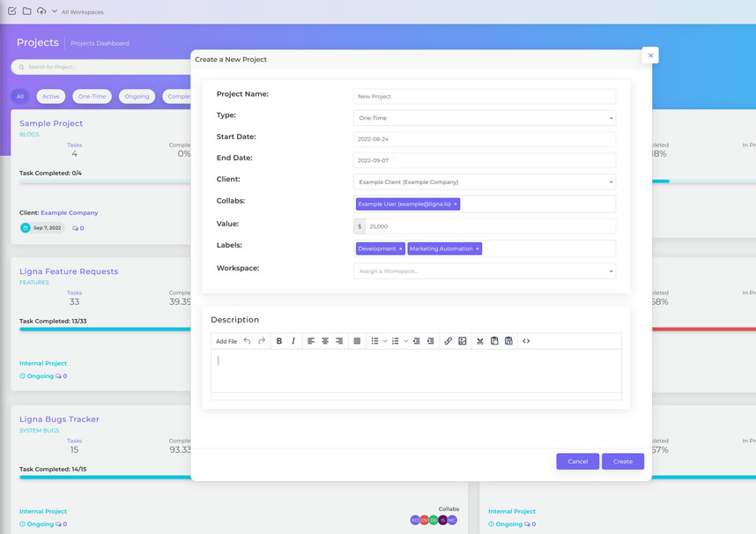Open the All Workspaces menu
756x534 pixels.
point(81,11)
